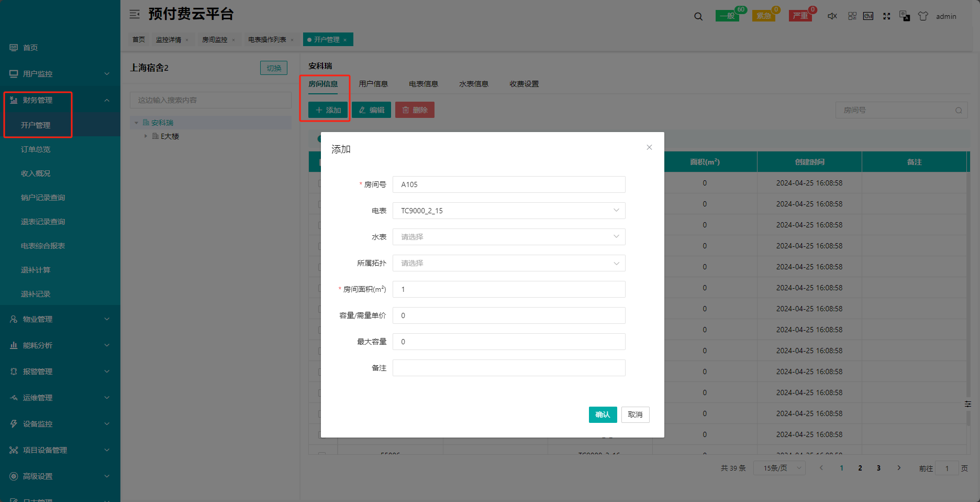Click the 取消 button in dialog
The image size is (980, 502).
click(x=635, y=414)
